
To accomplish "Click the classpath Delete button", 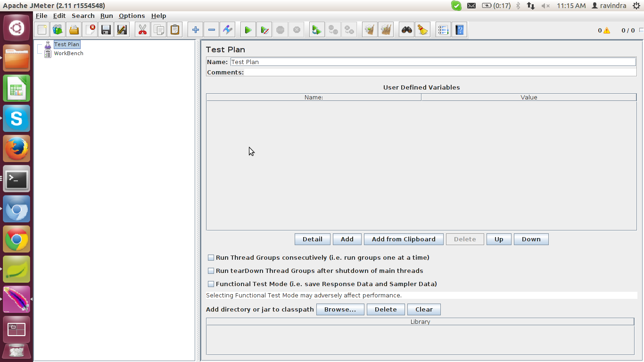I will point(386,309).
